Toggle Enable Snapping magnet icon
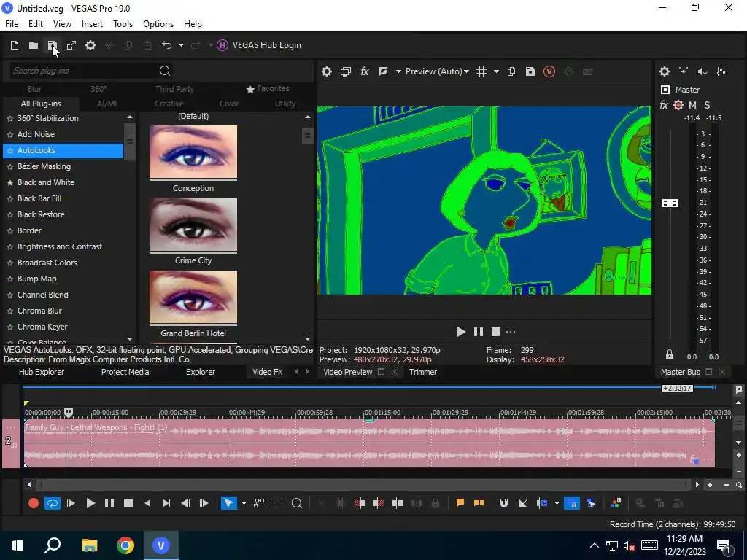 (x=503, y=503)
